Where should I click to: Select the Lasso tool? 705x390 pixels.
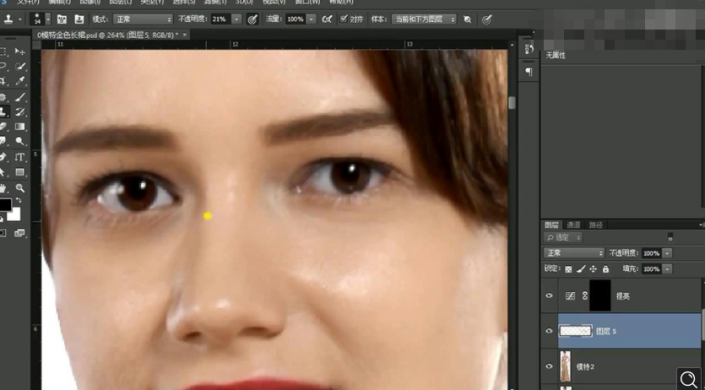point(3,67)
